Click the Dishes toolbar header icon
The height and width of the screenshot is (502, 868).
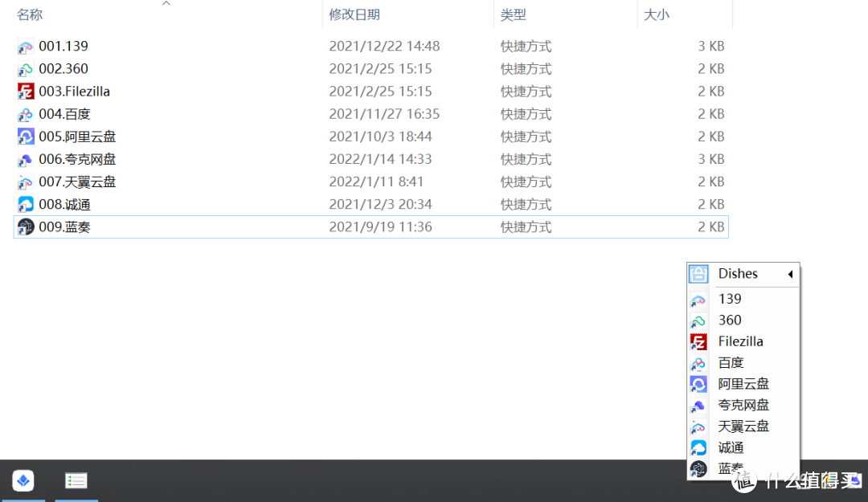point(698,273)
